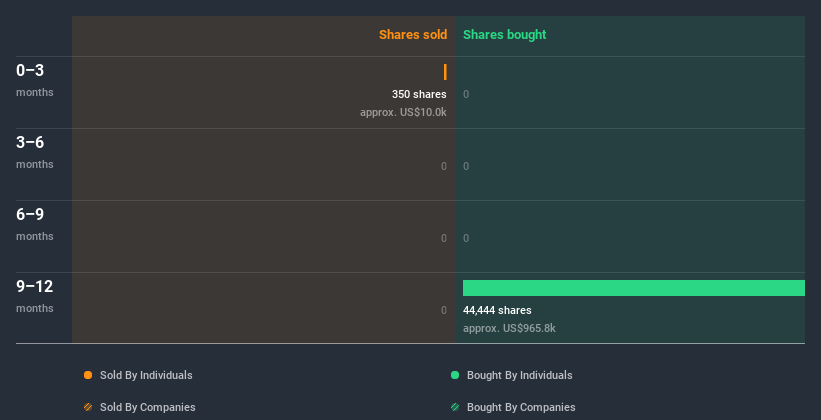This screenshot has width=821, height=420.
Task: Select the 0–3 months row label
Action: tap(35, 80)
